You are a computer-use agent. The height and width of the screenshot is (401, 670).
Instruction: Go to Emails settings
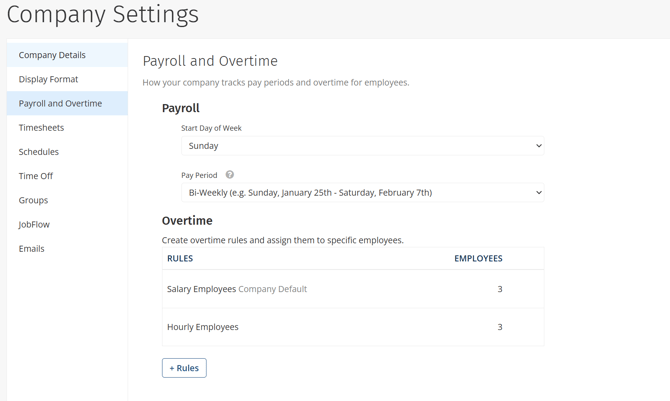[x=32, y=249]
